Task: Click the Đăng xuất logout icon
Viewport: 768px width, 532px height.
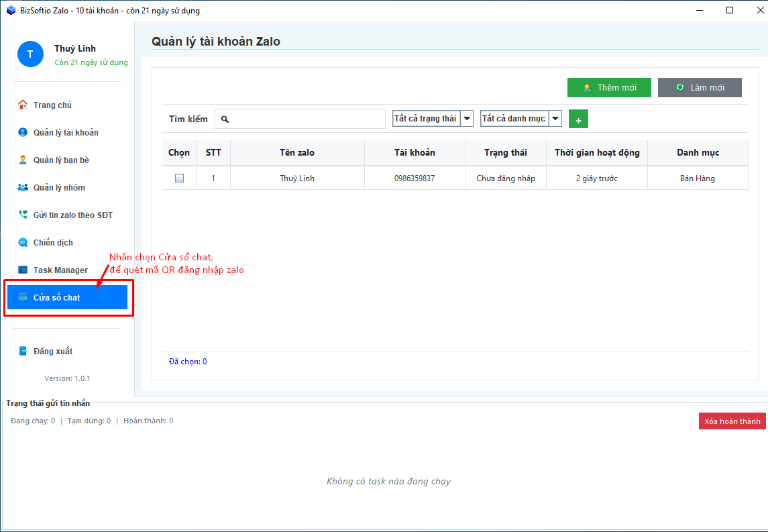Action: (x=23, y=351)
